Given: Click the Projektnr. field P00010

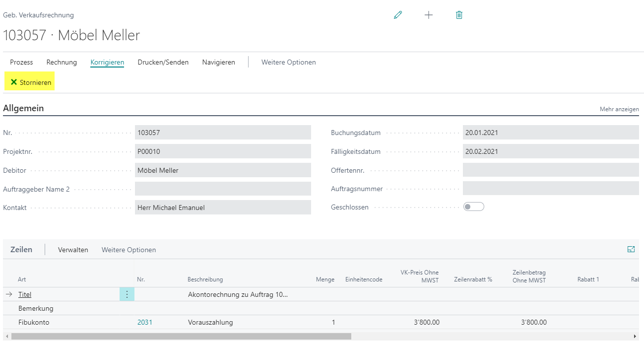Looking at the screenshot, I should [223, 151].
